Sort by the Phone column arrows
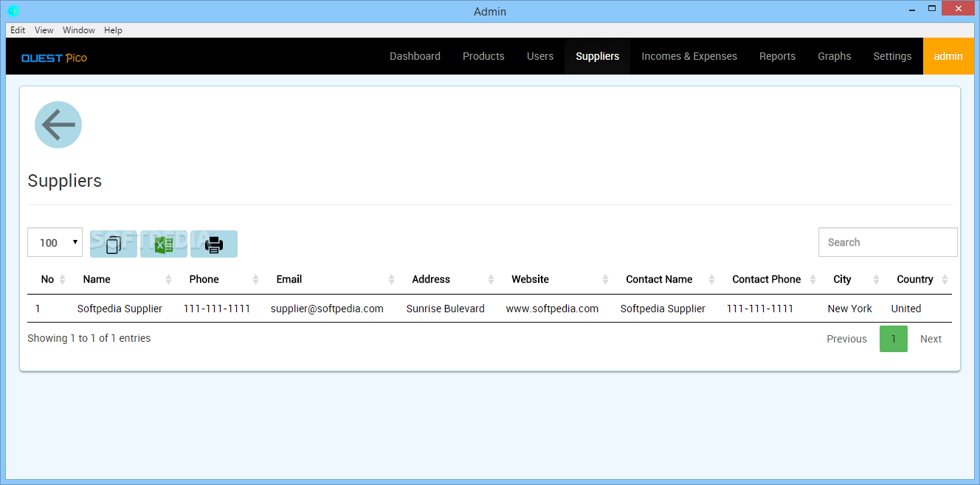The width and height of the screenshot is (980, 485). 256,279
